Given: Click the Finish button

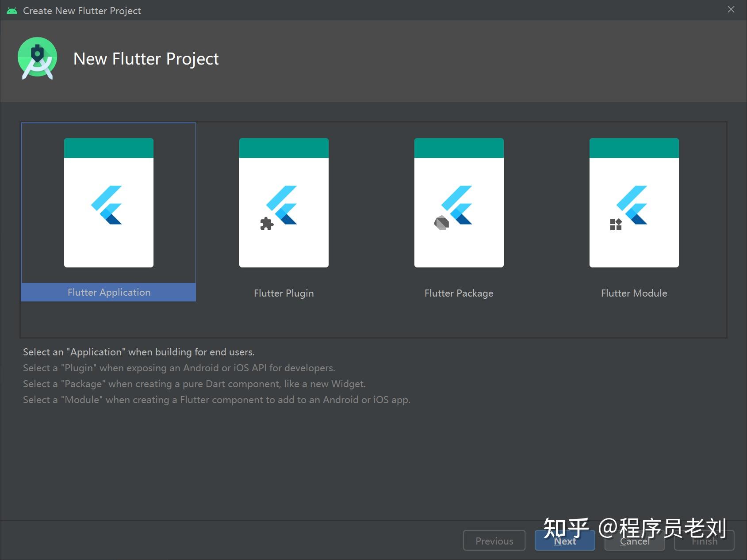Looking at the screenshot, I should coord(704,541).
